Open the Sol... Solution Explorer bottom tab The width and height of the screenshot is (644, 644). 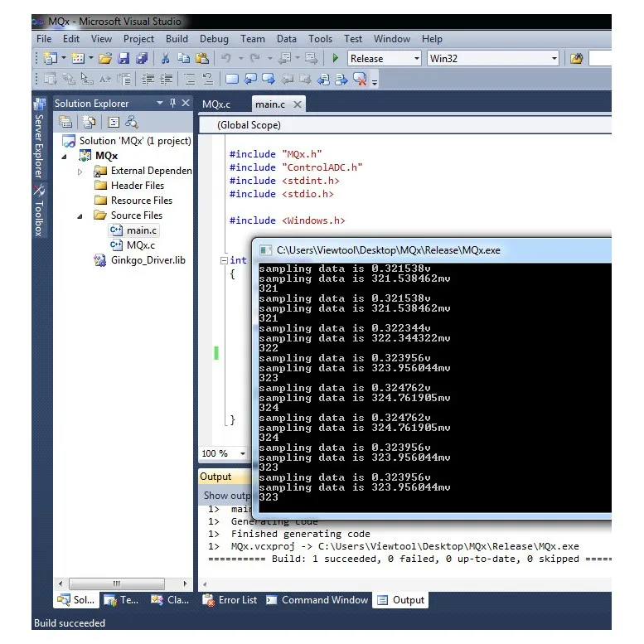pyautogui.click(x=76, y=600)
